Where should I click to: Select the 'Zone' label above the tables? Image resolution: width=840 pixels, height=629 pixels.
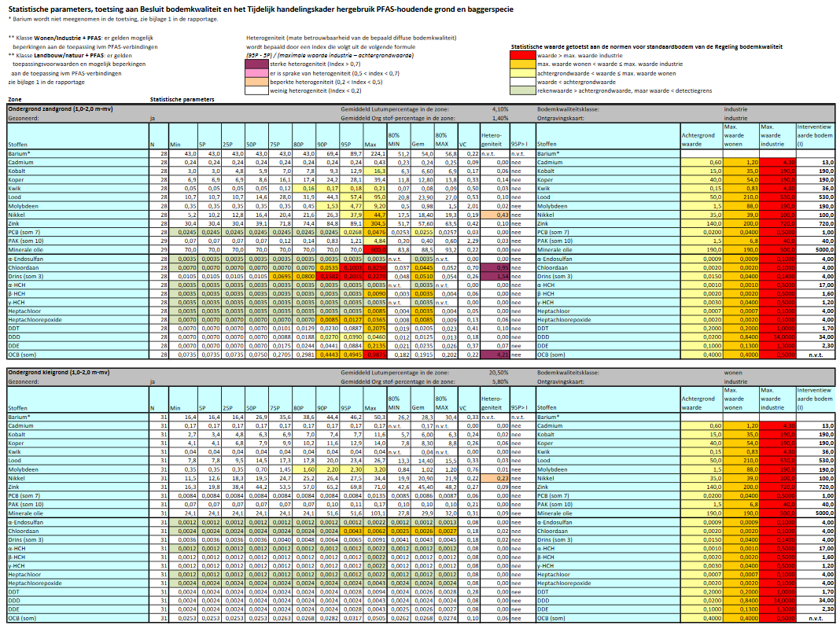click(15, 100)
